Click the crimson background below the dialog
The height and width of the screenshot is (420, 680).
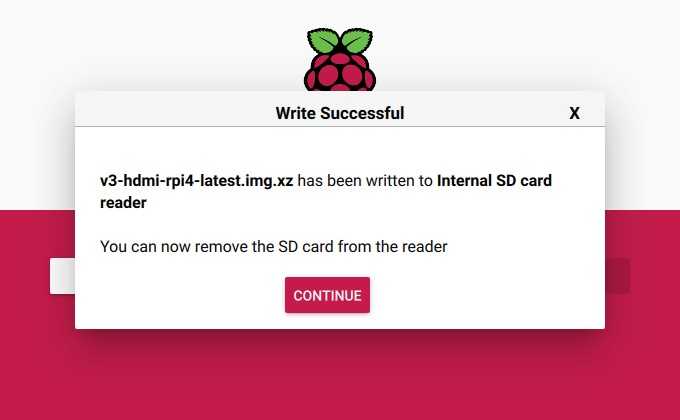340,375
